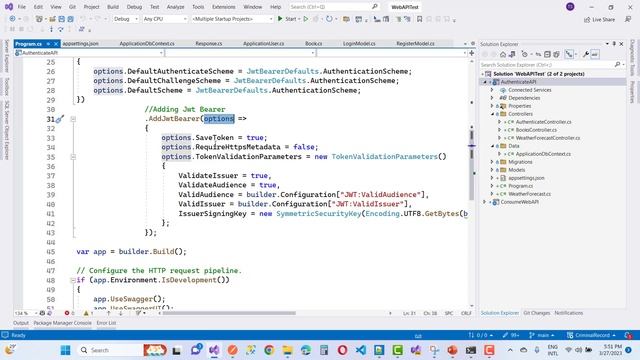
Task: Click Switch Views icon in Solution Explorer
Action: coord(512,54)
